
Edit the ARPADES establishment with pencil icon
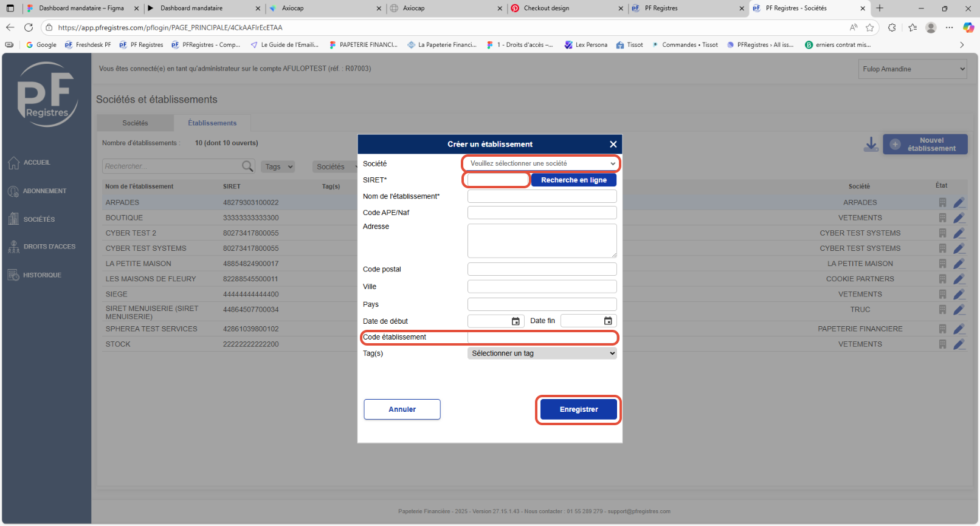coord(959,202)
